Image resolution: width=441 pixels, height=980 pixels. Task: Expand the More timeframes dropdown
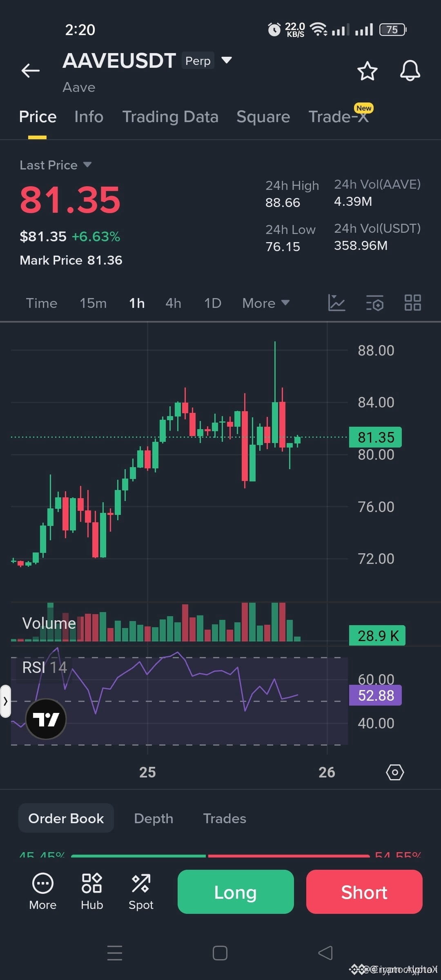pos(266,303)
